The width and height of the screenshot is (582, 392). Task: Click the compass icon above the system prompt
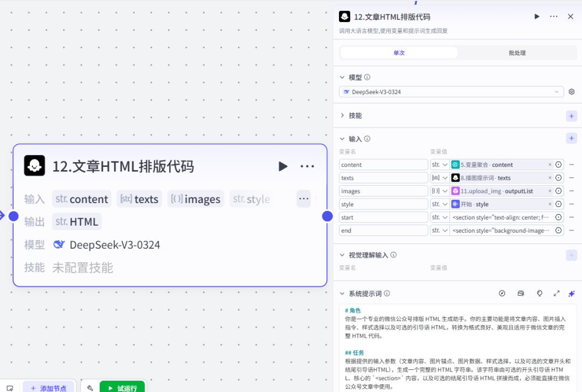[x=502, y=293]
